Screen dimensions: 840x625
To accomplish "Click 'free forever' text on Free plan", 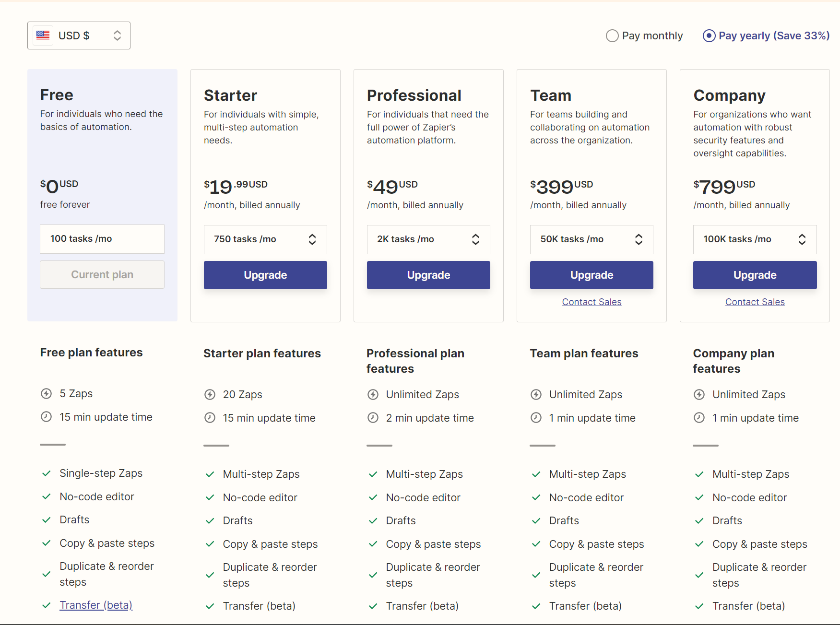I will tap(65, 205).
